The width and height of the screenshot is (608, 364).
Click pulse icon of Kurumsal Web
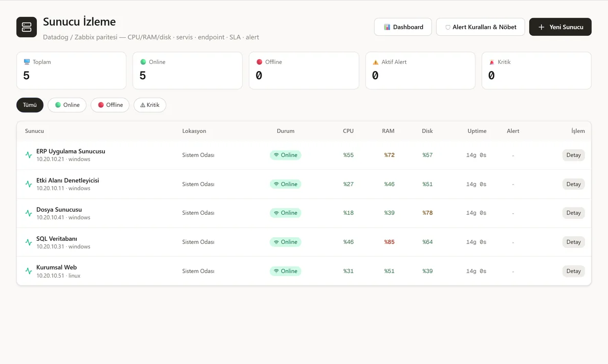click(29, 271)
